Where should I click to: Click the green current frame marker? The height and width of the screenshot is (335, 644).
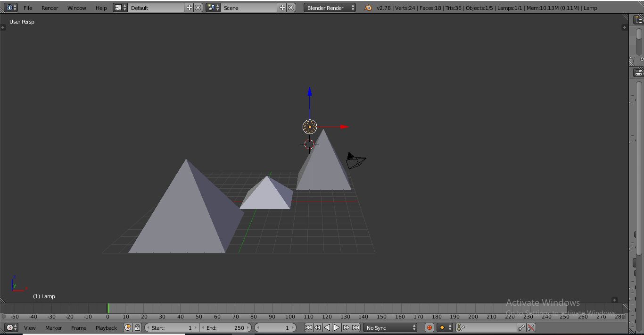[x=108, y=308]
